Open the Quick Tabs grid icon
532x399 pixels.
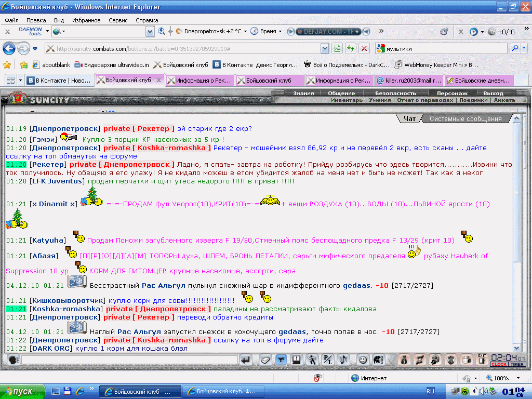[x=10, y=81]
